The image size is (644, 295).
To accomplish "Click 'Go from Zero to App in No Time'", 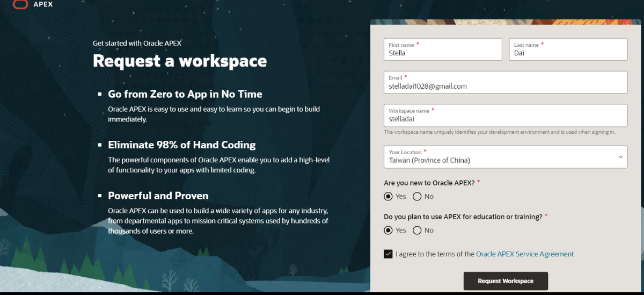I will tap(185, 94).
